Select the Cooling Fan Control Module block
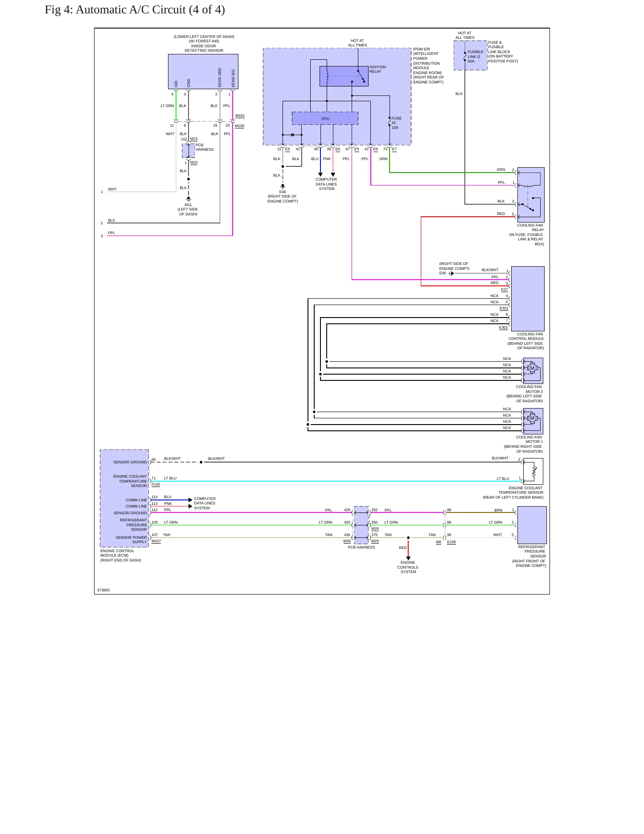 click(528, 299)
